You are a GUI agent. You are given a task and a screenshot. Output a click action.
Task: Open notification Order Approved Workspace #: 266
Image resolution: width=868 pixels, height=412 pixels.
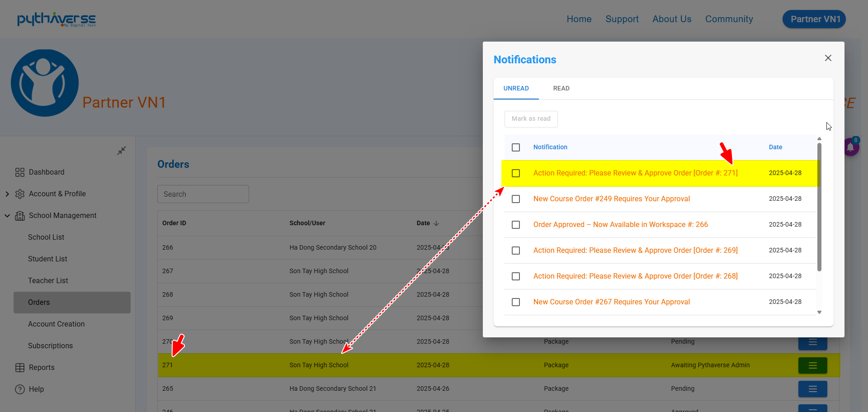(621, 225)
